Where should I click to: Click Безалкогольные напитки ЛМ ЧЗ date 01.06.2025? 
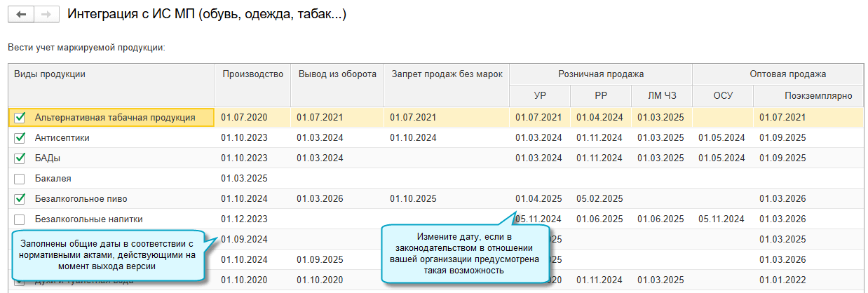click(x=660, y=219)
